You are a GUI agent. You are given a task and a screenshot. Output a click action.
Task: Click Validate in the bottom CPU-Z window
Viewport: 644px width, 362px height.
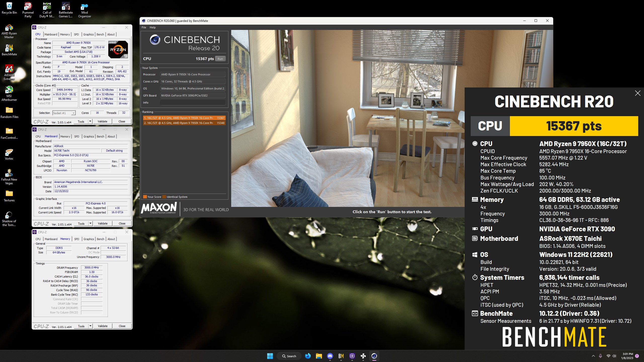point(103,326)
